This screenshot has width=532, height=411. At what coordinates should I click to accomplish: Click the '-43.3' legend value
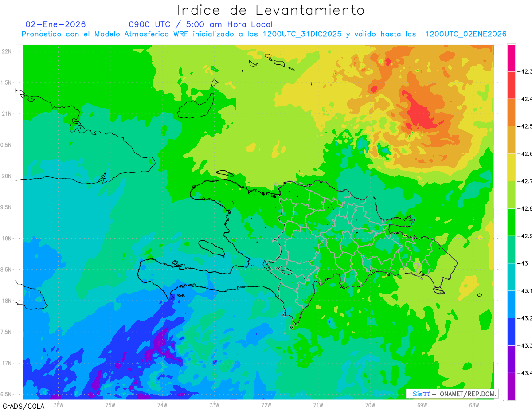(x=525, y=345)
